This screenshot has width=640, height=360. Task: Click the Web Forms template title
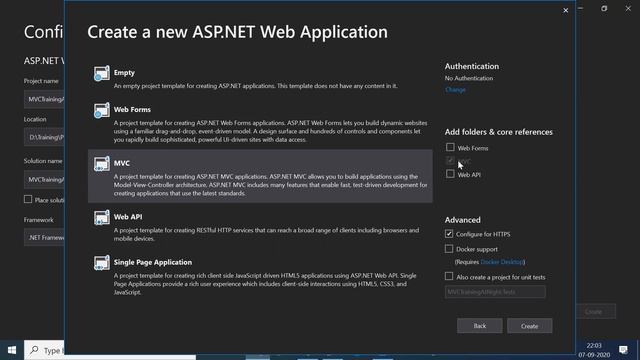pos(132,109)
